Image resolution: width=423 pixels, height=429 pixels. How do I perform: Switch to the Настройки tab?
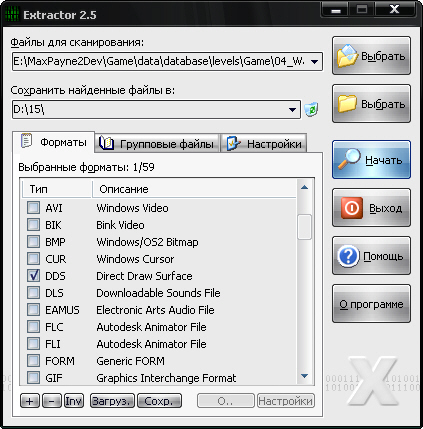[x=264, y=144]
